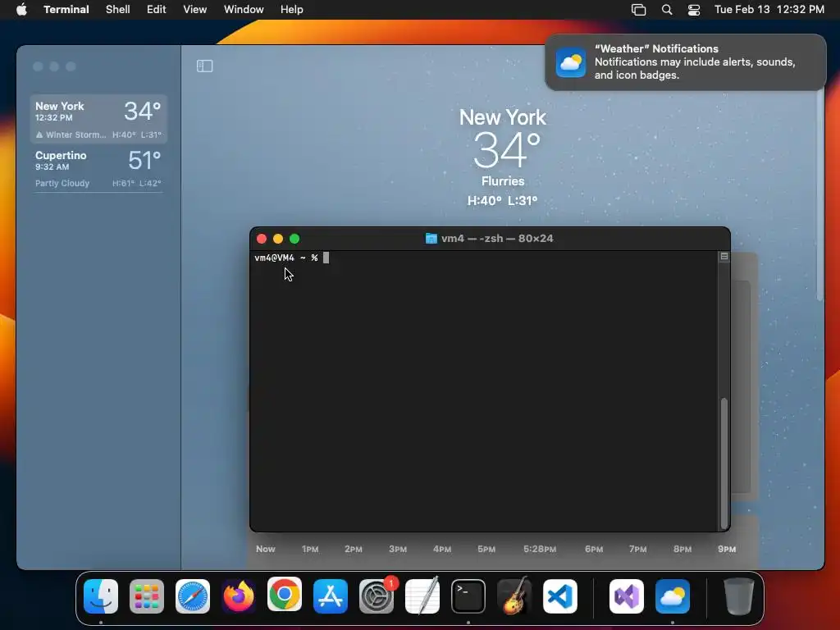This screenshot has height=630, width=840.
Task: Open Control Center in menu bar
Action: coord(694,10)
